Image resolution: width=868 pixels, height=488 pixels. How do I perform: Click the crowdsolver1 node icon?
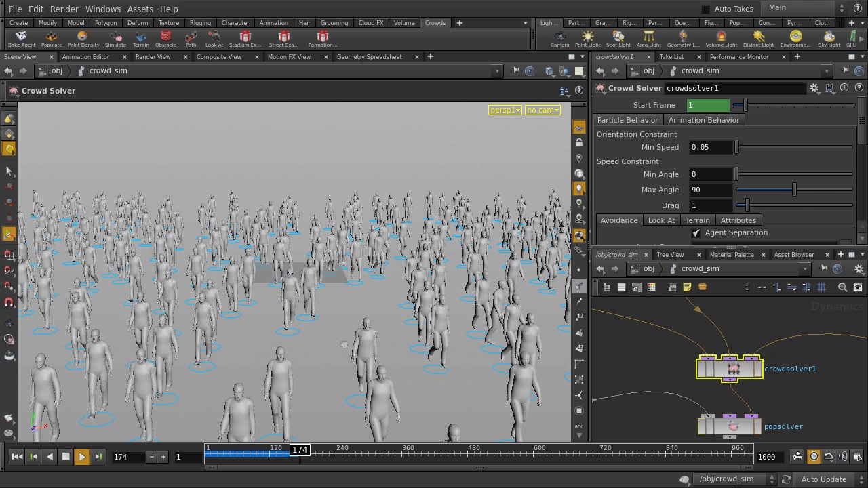point(733,369)
